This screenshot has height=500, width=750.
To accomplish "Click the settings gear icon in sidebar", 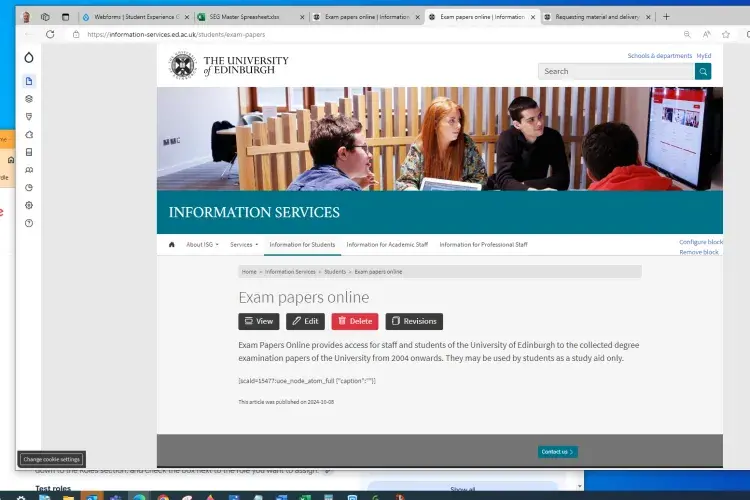I will pos(29,205).
